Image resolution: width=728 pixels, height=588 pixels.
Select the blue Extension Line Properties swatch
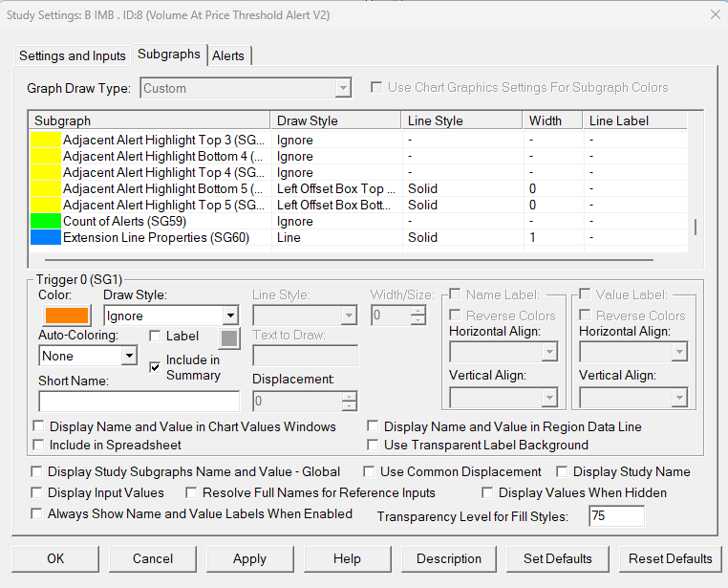45,237
